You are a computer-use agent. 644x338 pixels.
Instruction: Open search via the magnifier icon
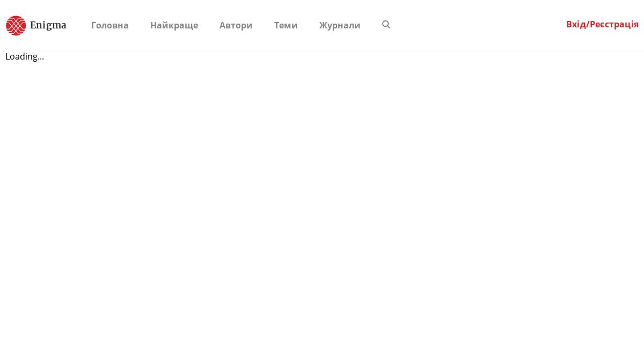(x=386, y=25)
